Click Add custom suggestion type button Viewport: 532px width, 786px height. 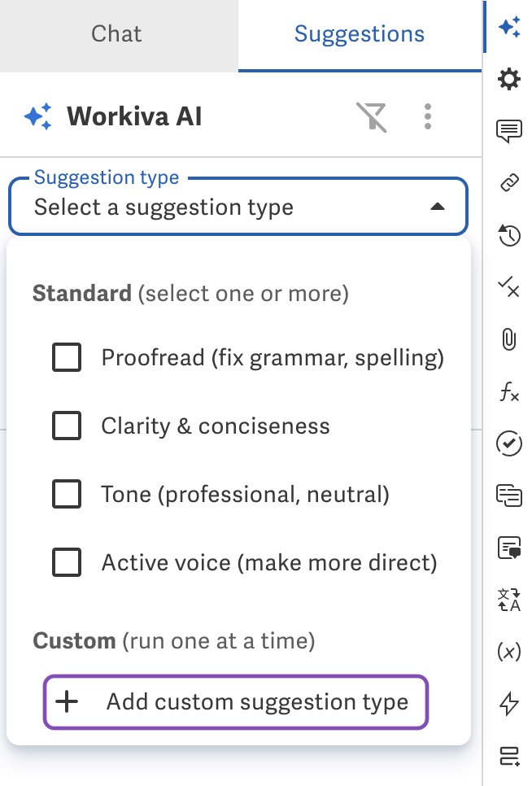(235, 701)
